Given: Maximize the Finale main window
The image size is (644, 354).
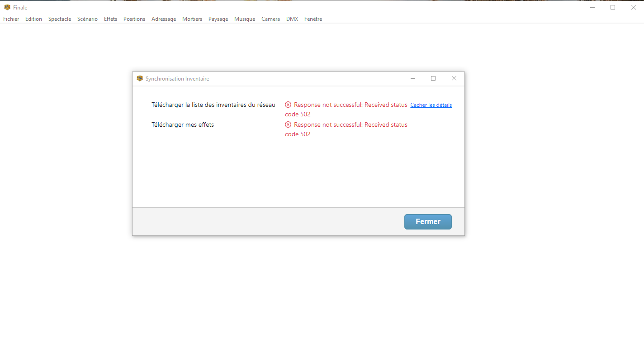Looking at the screenshot, I should click(613, 7).
